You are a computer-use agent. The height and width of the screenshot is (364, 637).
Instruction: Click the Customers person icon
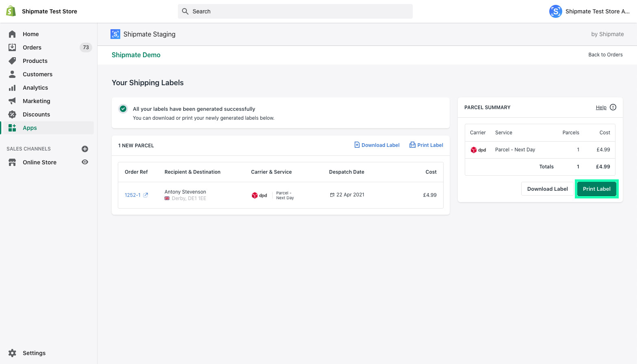tap(12, 74)
